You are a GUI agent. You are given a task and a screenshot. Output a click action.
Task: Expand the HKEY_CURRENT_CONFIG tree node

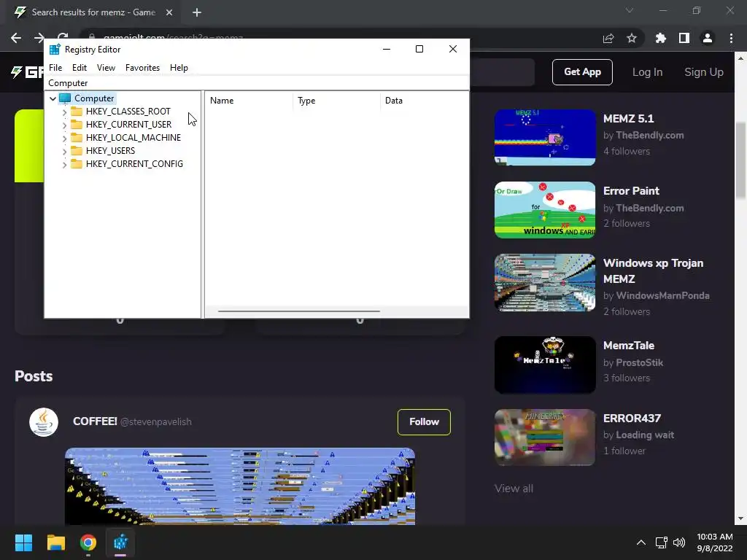[64, 164]
